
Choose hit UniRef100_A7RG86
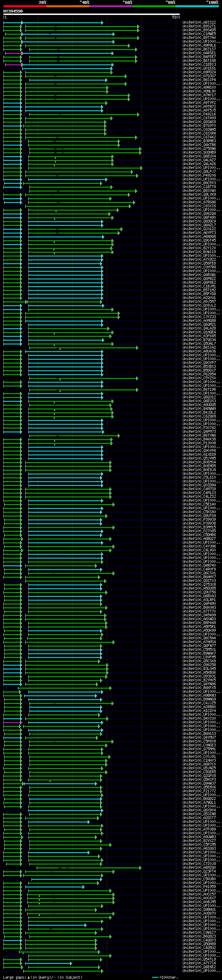pos(199,202)
